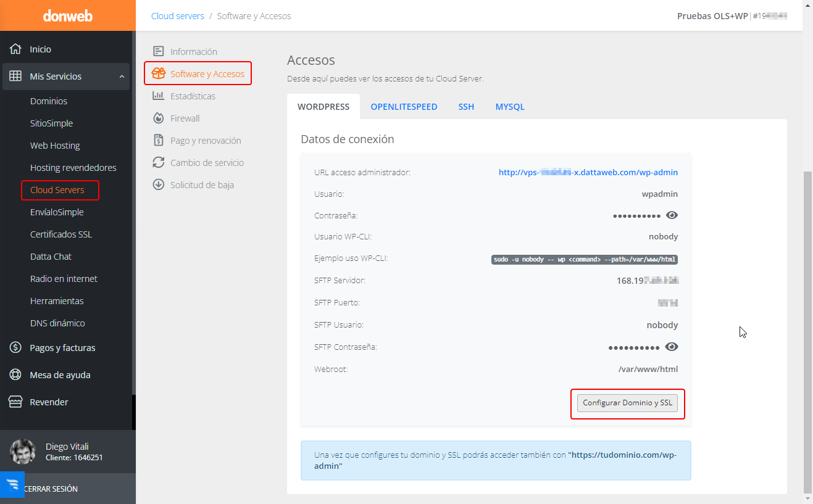Click the Mesa de ayuda label
The image size is (813, 504).
(x=60, y=375)
